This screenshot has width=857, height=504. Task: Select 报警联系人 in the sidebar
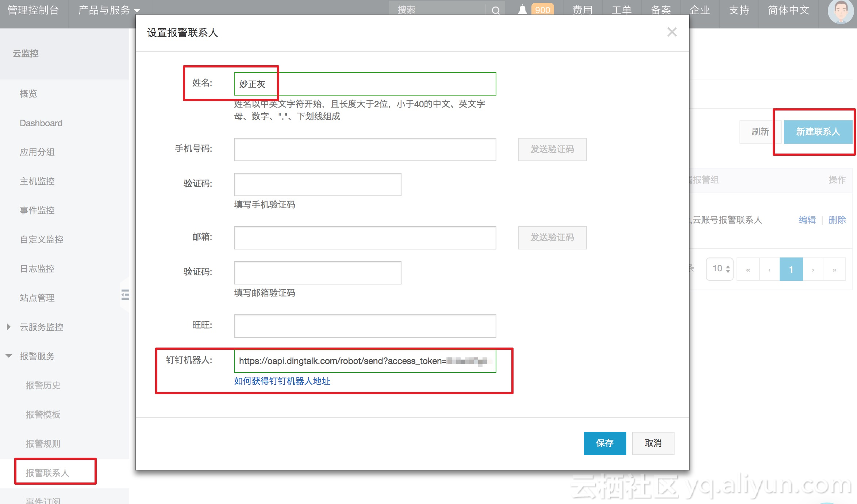tap(47, 473)
